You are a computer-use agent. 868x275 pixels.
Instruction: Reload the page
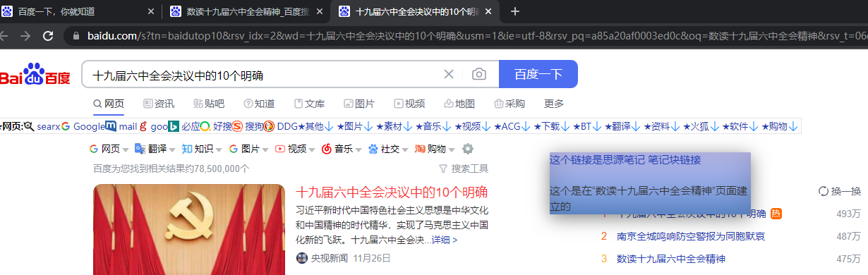48,35
